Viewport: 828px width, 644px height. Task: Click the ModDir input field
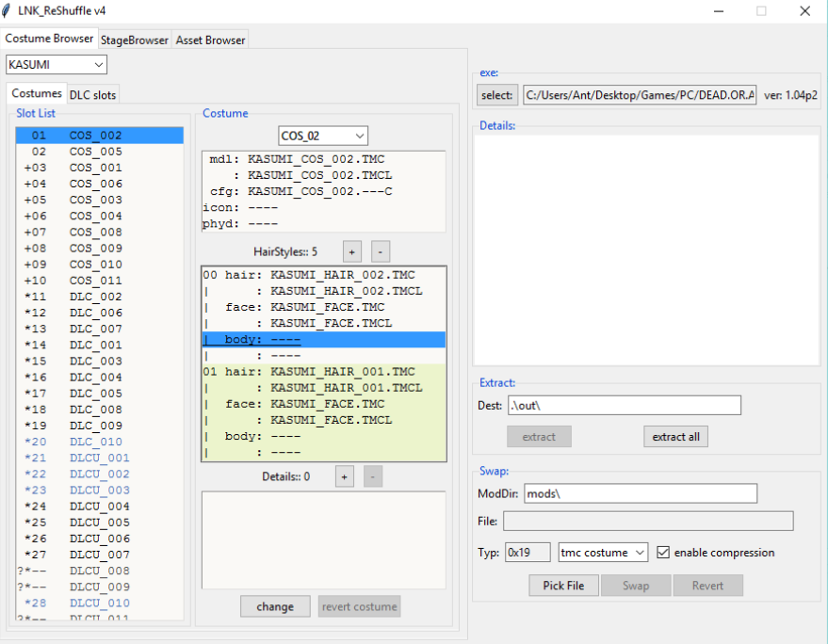640,493
